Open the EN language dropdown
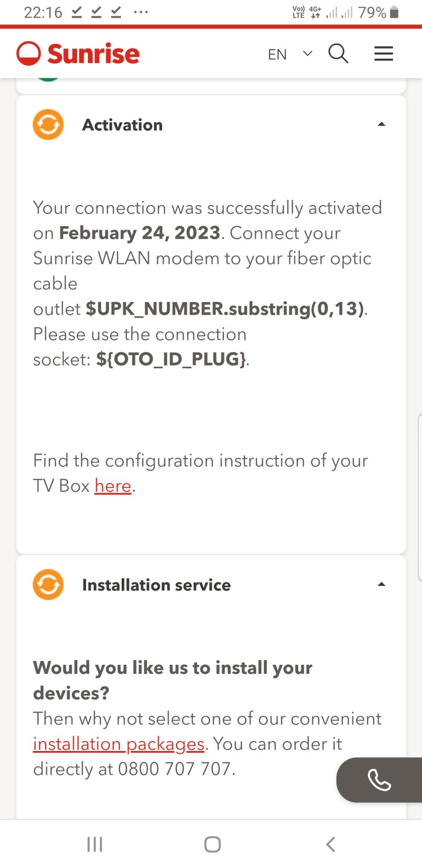 click(290, 54)
